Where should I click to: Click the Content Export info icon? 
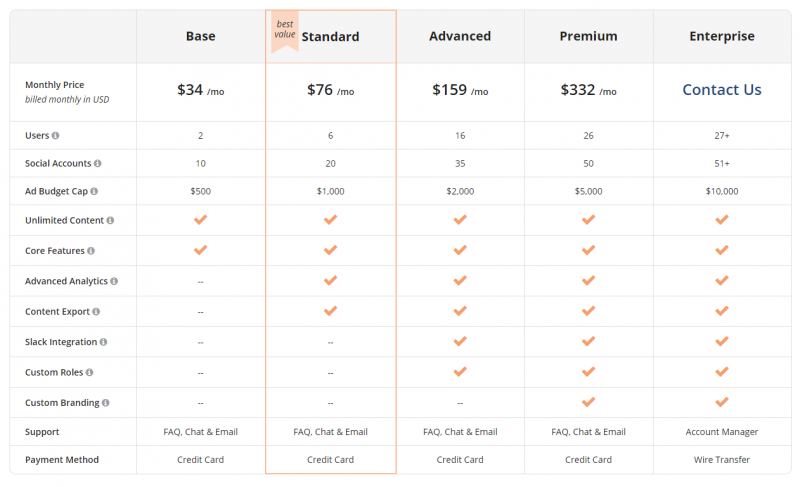pos(96,312)
